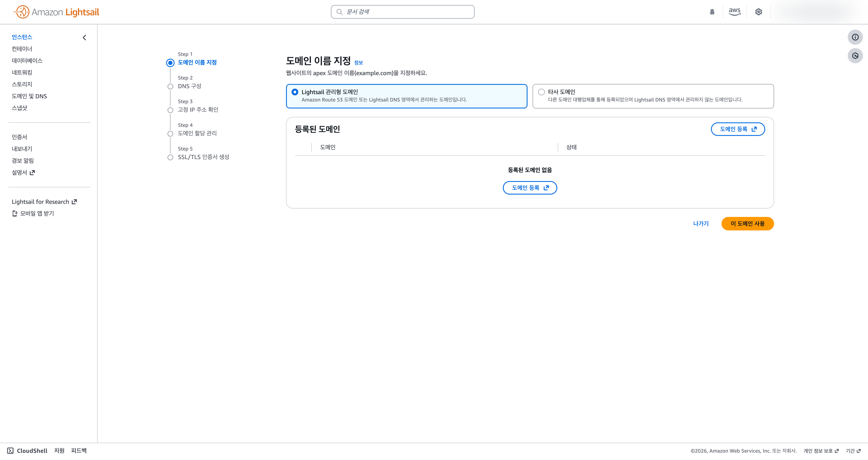Focus the 문서 검색 search field
Image resolution: width=868 pixels, height=460 pixels.
[x=402, y=12]
